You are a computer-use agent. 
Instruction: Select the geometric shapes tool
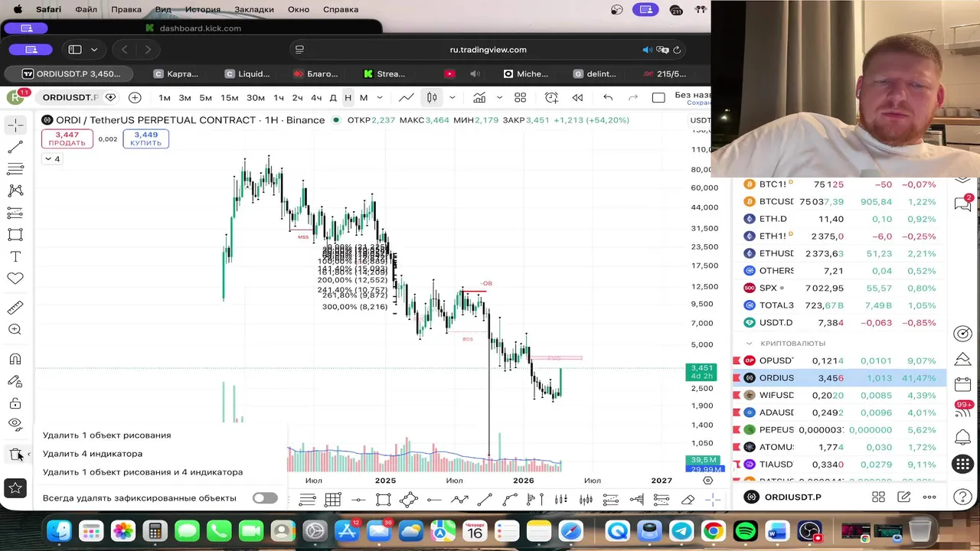[15, 235]
